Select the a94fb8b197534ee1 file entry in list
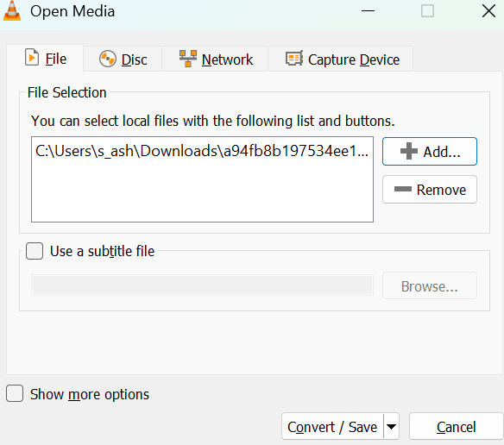This screenshot has height=445, width=504. click(202, 151)
